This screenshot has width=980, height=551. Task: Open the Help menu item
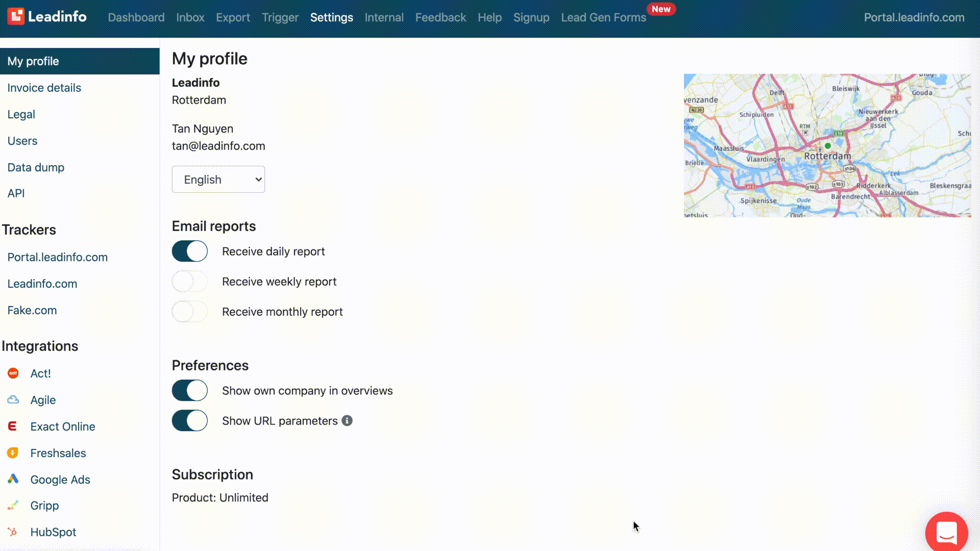click(490, 17)
